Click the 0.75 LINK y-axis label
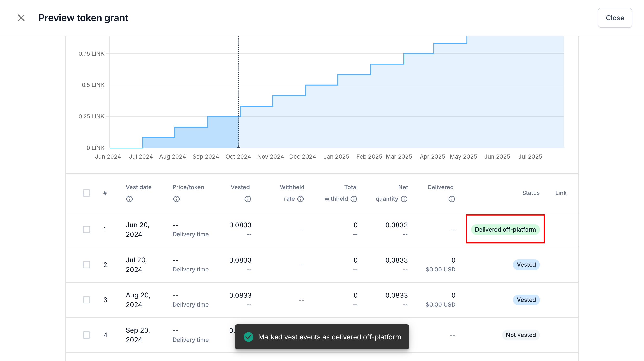This screenshot has height=361, width=644. pyautogui.click(x=91, y=53)
